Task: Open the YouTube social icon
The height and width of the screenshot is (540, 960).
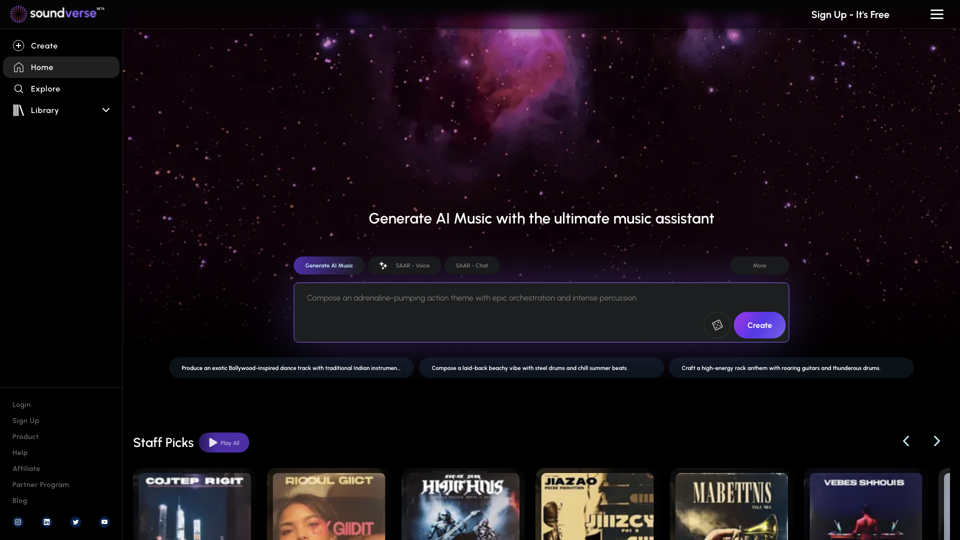Action: [104, 522]
